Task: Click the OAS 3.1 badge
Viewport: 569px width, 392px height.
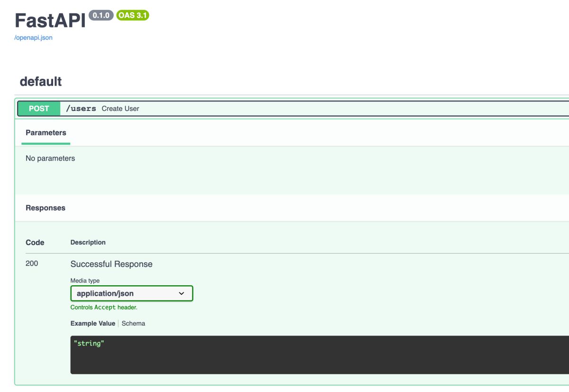Action: [x=133, y=16]
